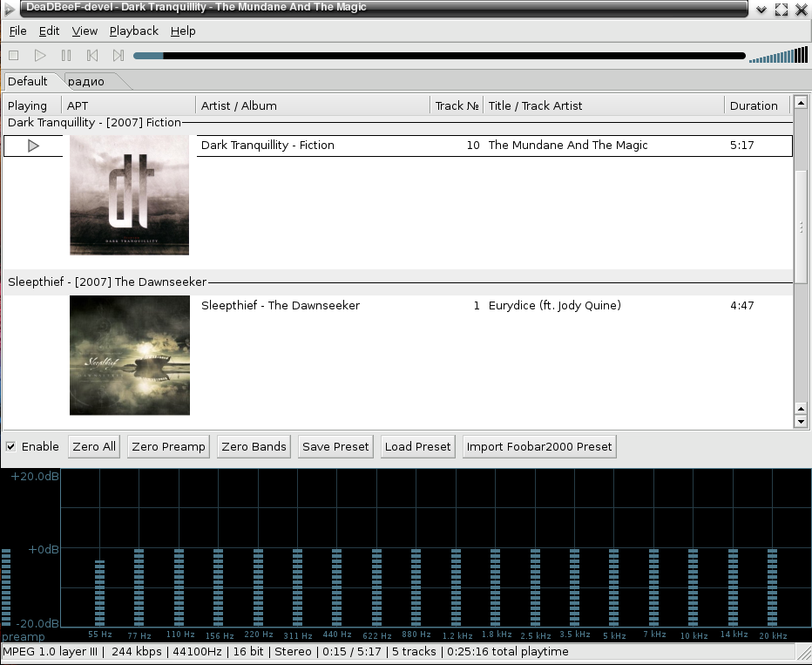Screen dimensions: 812x665
Task: Click The Dawnseeker album art thumbnail
Action: [x=129, y=355]
